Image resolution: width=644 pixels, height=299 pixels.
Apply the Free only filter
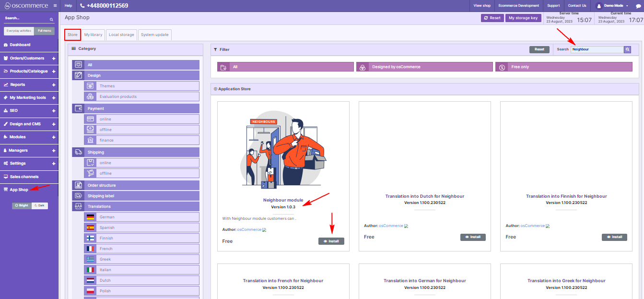click(x=563, y=67)
